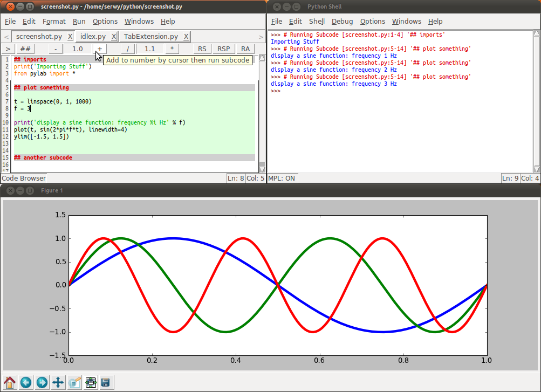Run all subcodes with RA
This screenshot has height=392, width=541.
pos(245,49)
